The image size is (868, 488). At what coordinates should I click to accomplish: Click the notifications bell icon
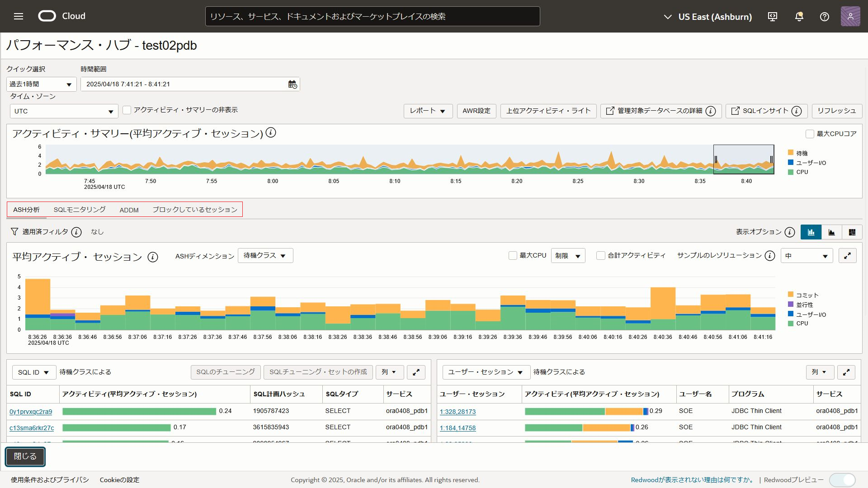pyautogui.click(x=799, y=17)
